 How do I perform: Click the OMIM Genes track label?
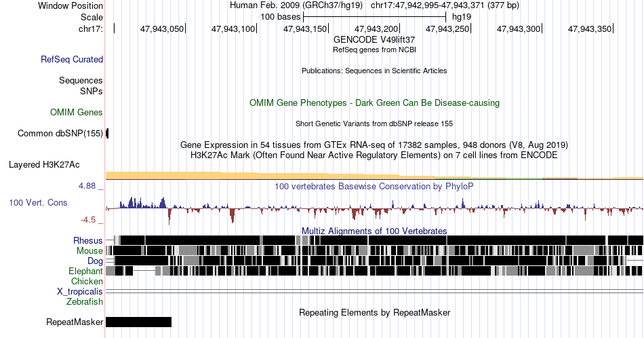(77, 112)
